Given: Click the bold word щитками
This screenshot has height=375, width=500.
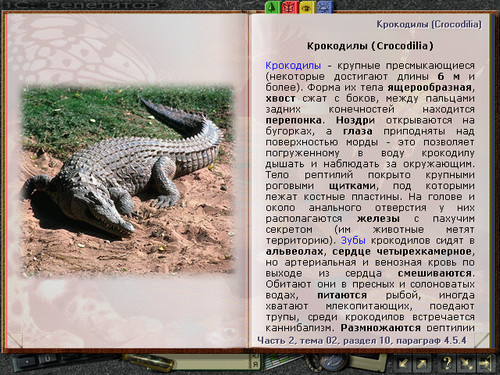Looking at the screenshot, I should click(352, 186).
